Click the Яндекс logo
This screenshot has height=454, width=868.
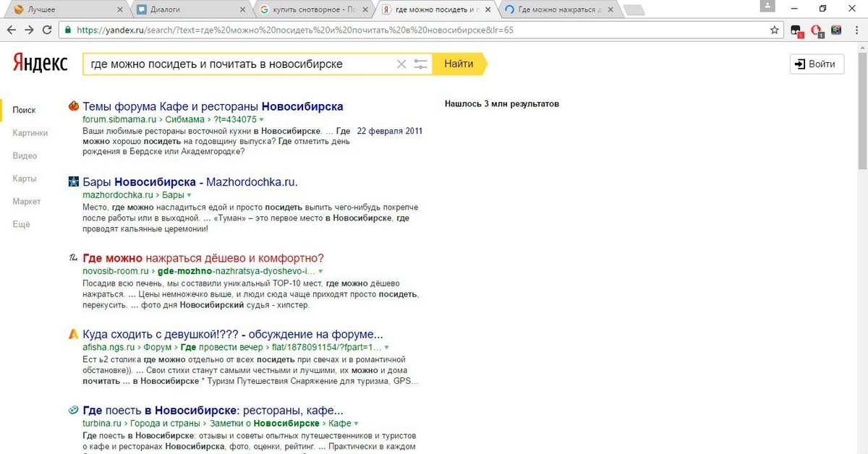(x=41, y=64)
